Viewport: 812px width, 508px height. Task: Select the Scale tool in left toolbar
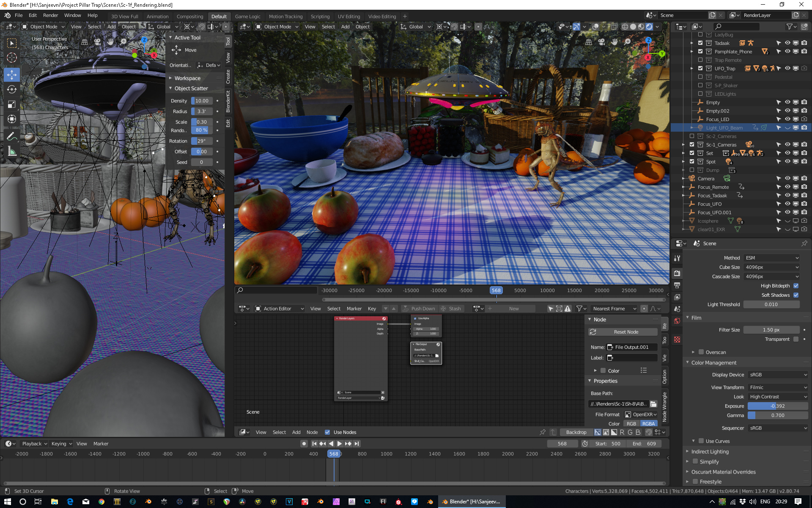click(12, 105)
